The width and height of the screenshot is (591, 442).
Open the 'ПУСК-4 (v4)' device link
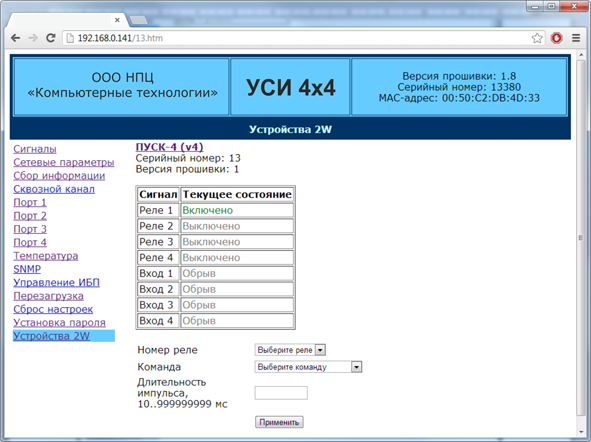point(170,147)
